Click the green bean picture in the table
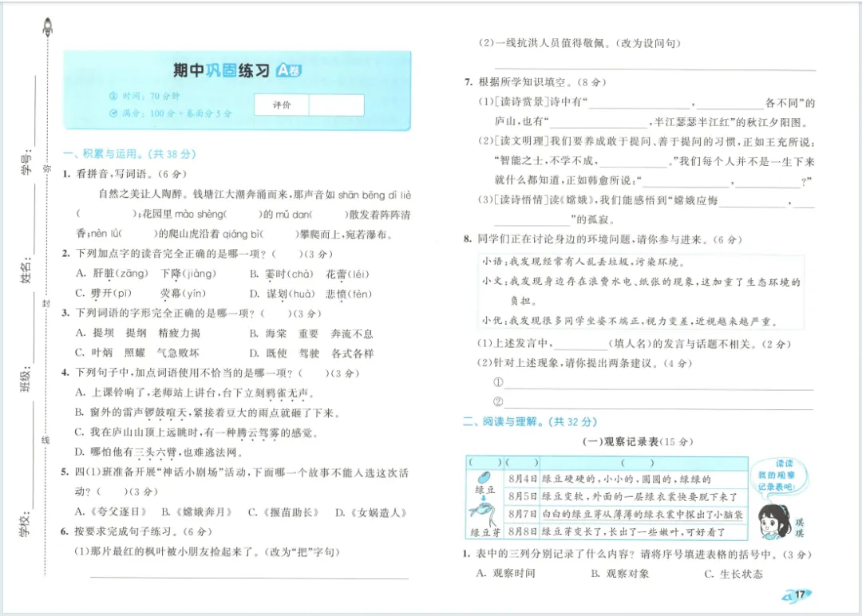The width and height of the screenshot is (862, 616). (x=484, y=477)
